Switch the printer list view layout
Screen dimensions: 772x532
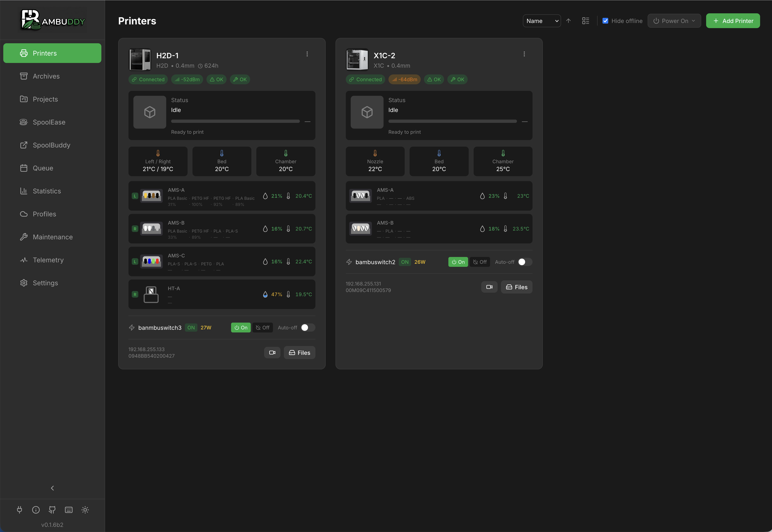click(585, 21)
